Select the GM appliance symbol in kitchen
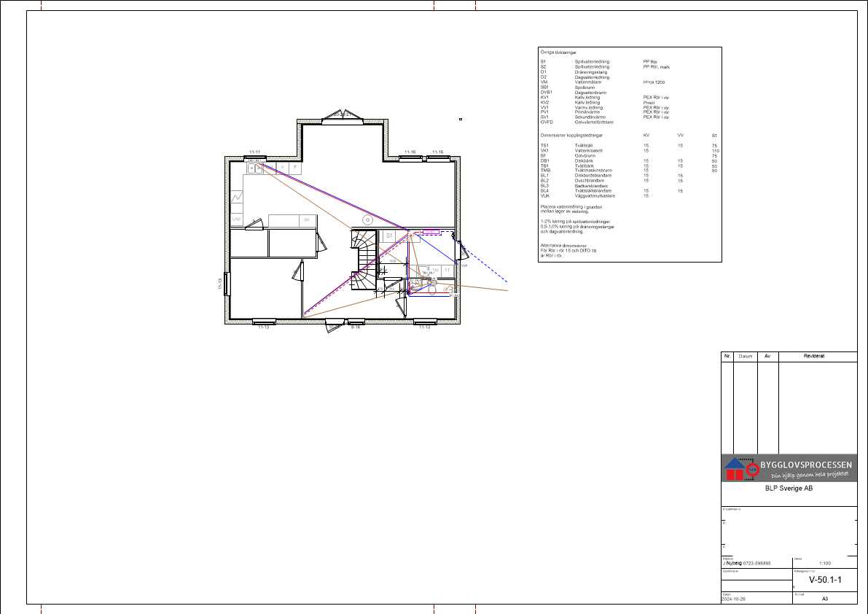Screen dimensions: 868x614 pos(236,219)
